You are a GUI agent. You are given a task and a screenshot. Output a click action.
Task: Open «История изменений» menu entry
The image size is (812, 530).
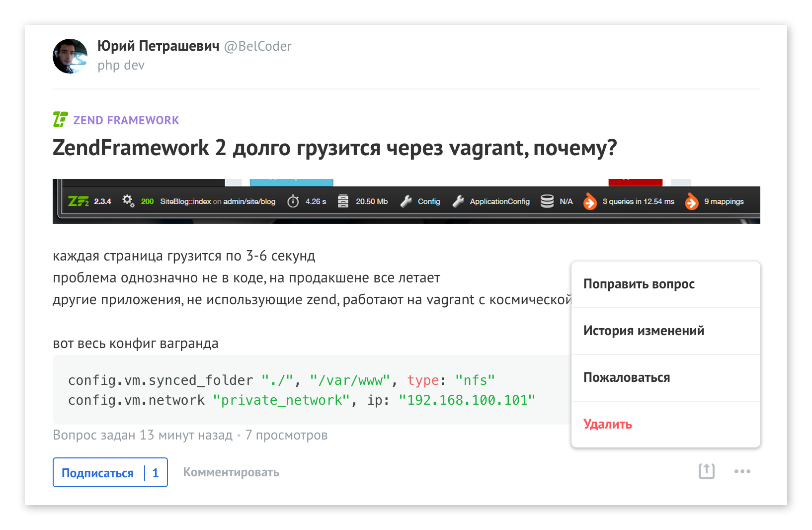[644, 331]
